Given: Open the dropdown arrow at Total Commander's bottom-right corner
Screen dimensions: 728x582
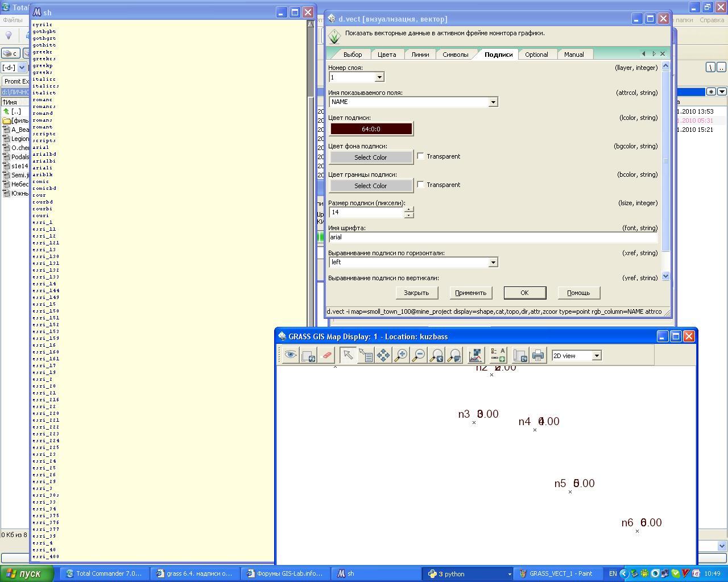Looking at the screenshot, I should tap(722, 546).
